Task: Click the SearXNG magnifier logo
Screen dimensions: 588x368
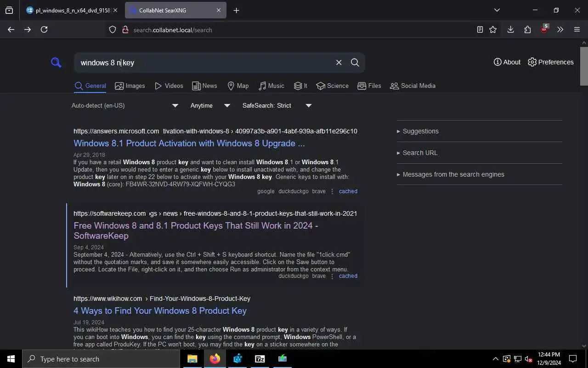Action: tap(56, 63)
